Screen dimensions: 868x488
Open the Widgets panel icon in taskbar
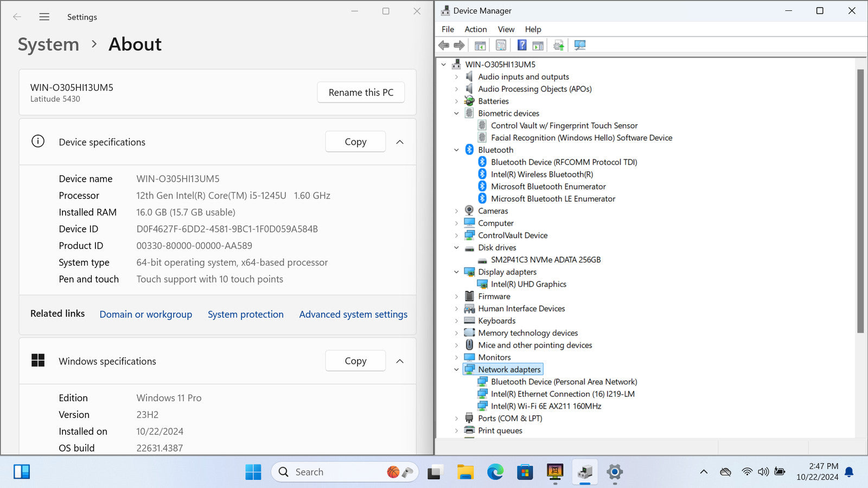pos(22,472)
